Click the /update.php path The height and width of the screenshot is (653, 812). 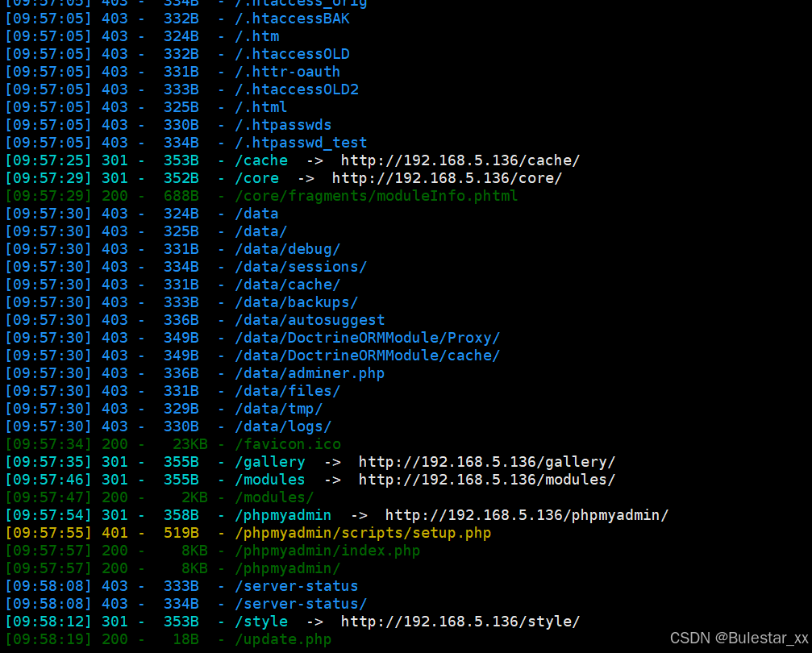point(283,639)
